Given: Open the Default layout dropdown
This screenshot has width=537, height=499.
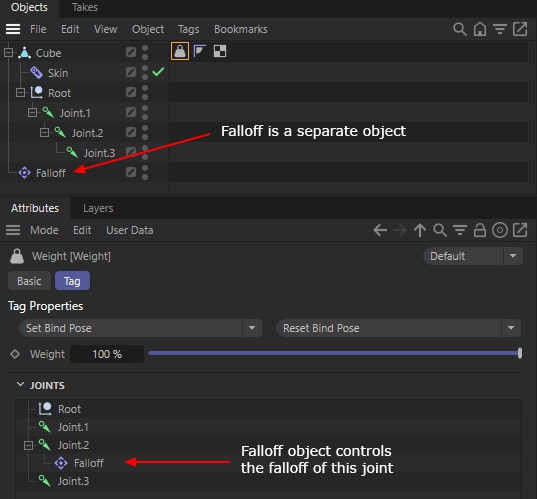Looking at the screenshot, I should 473,256.
